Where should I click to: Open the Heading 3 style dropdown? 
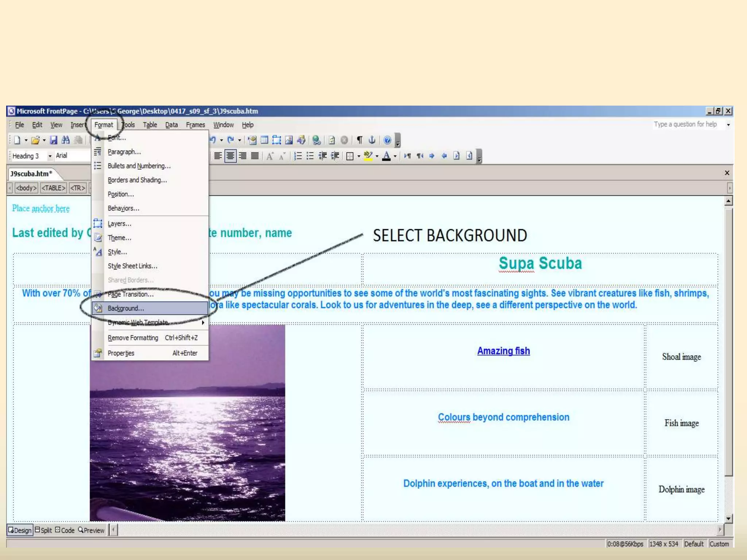pos(50,156)
